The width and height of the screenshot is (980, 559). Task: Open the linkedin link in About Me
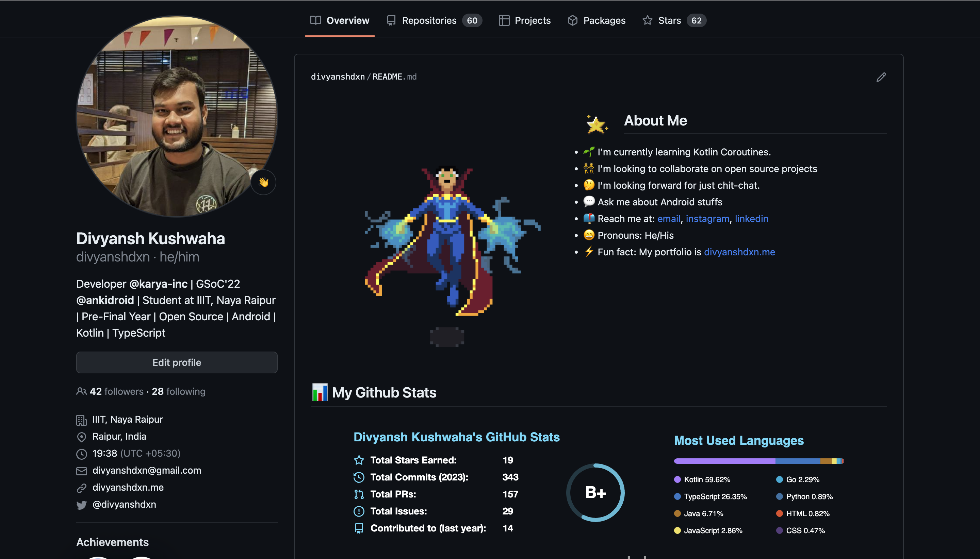pos(751,218)
